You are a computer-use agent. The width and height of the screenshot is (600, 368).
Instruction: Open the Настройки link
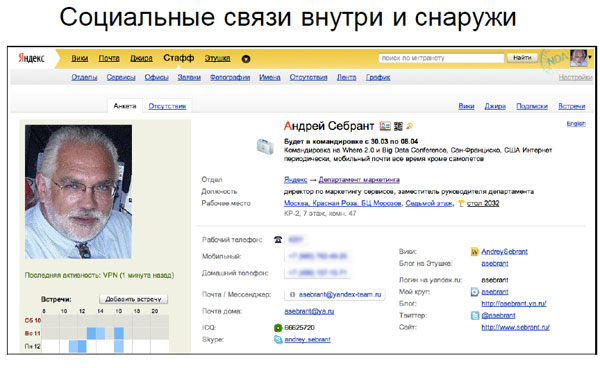click(575, 77)
